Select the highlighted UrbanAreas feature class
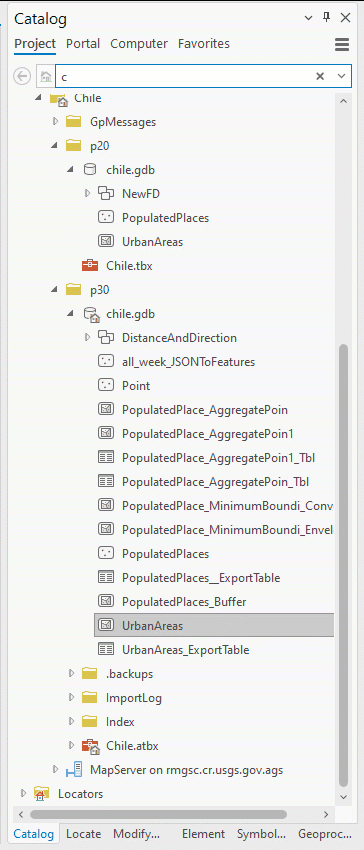364x850 pixels. pos(214,626)
